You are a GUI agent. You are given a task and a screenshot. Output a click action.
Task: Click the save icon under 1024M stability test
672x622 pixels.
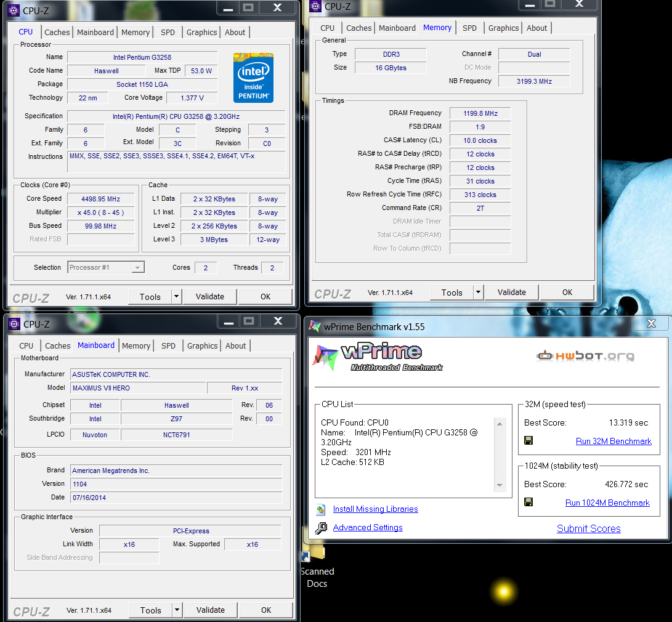[528, 502]
